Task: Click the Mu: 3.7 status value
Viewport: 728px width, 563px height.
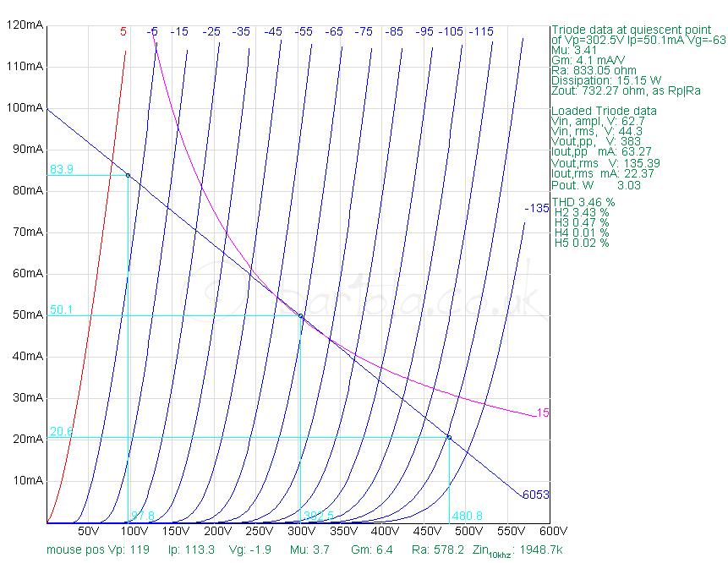Action: point(309,550)
